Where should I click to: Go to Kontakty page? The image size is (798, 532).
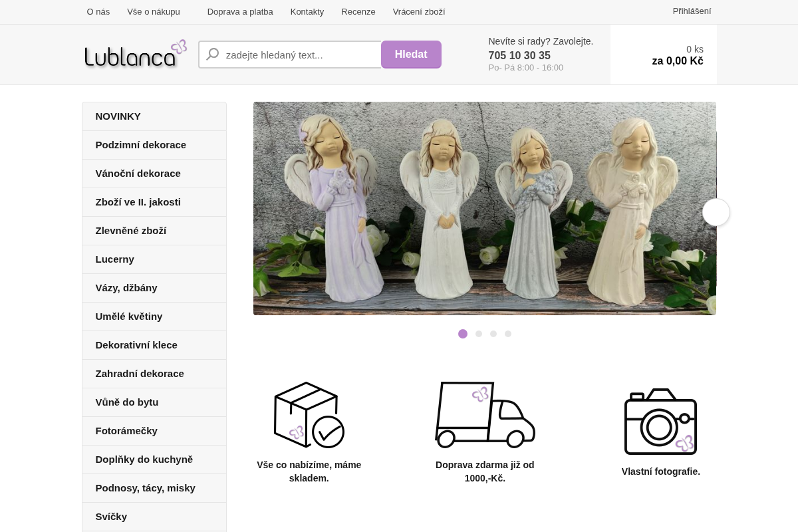pos(307,11)
